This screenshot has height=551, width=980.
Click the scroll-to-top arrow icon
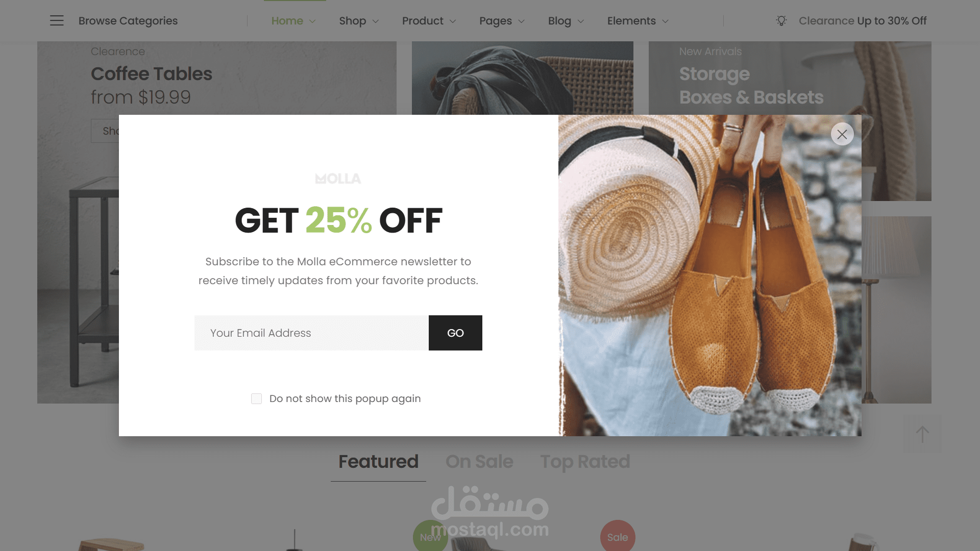(922, 434)
